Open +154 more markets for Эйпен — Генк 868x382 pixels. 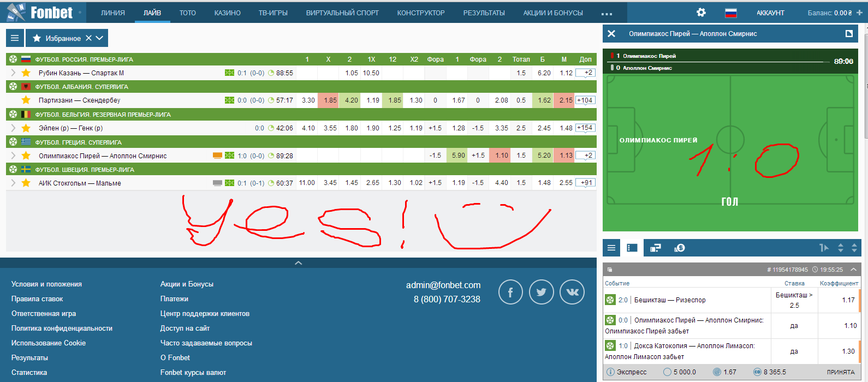click(585, 128)
